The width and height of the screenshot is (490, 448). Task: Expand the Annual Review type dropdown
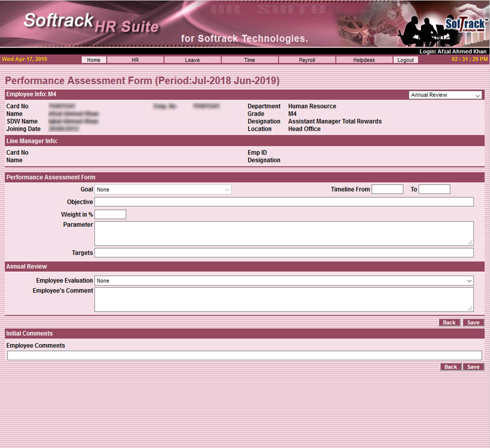445,95
